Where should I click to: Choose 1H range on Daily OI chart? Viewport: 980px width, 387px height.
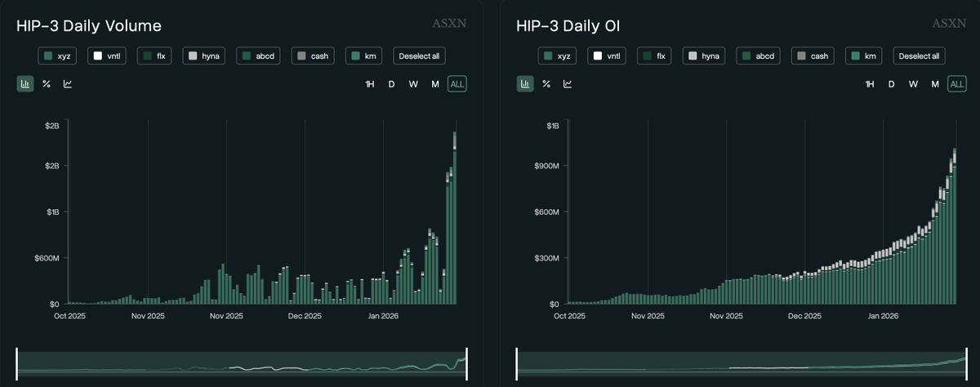pyautogui.click(x=870, y=84)
